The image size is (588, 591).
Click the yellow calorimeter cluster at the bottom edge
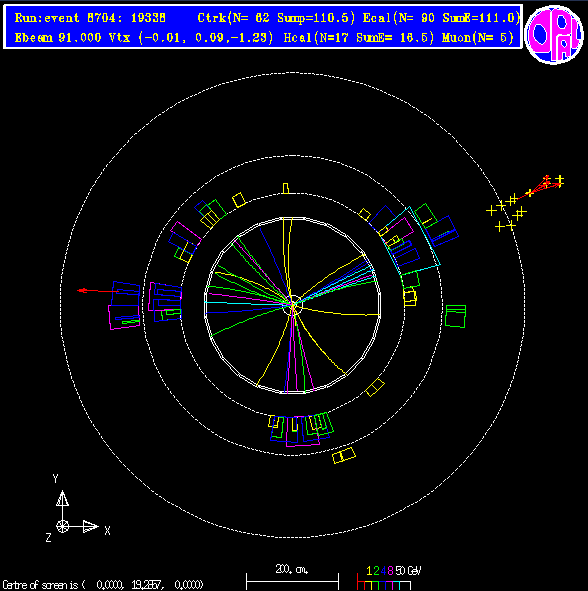click(344, 455)
